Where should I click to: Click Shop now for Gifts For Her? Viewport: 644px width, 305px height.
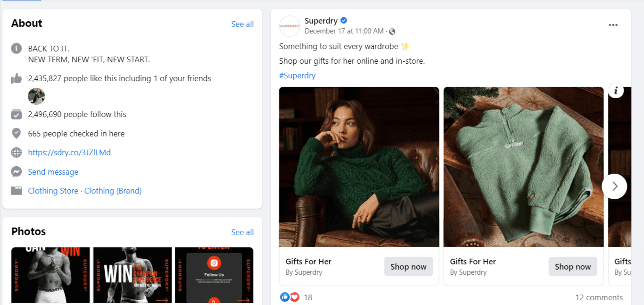pyautogui.click(x=408, y=266)
